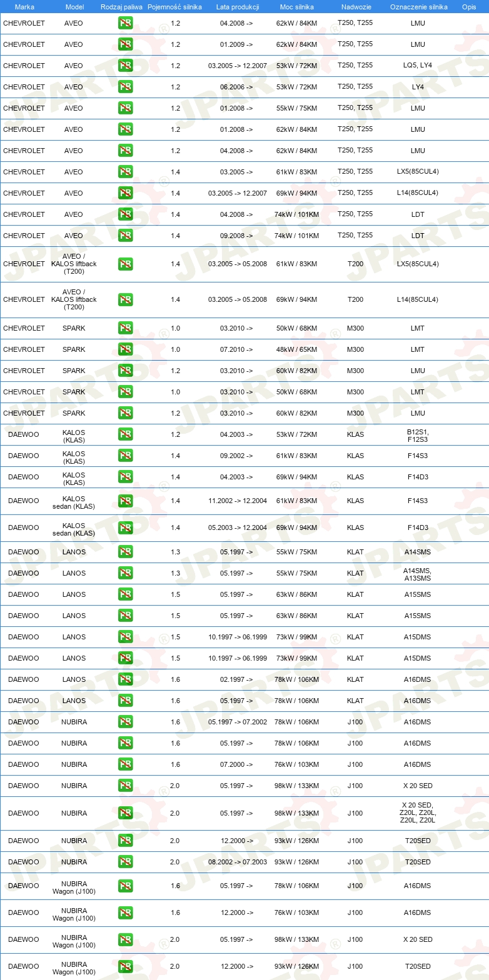The width and height of the screenshot is (489, 980).
Task: Select the A14SMS, A13SMS engine code cell
Action: (x=418, y=574)
